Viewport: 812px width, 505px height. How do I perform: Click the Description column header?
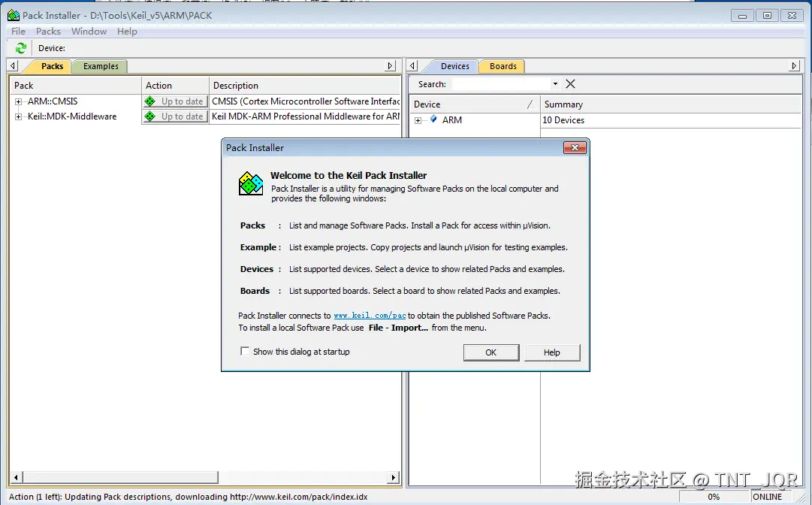pos(305,86)
